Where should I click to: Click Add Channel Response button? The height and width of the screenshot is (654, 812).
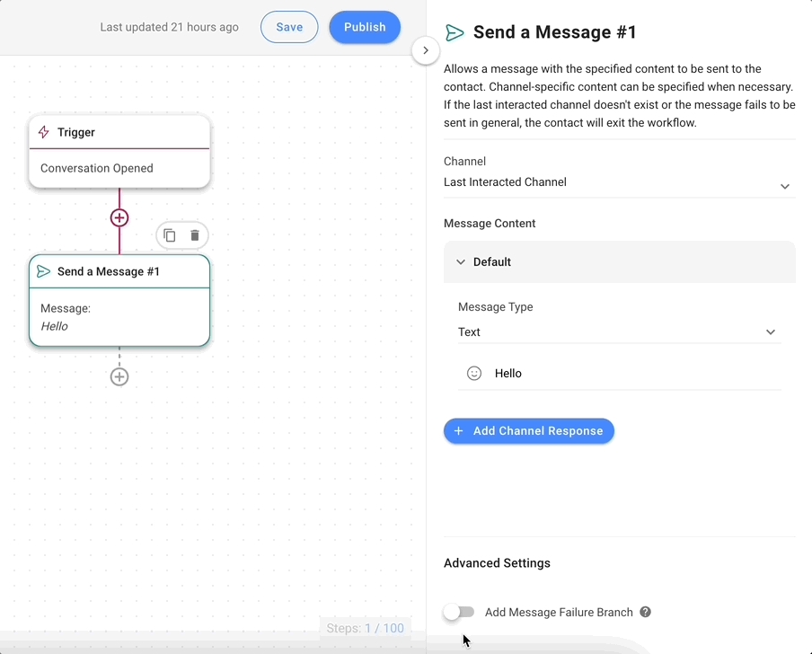[x=529, y=431]
